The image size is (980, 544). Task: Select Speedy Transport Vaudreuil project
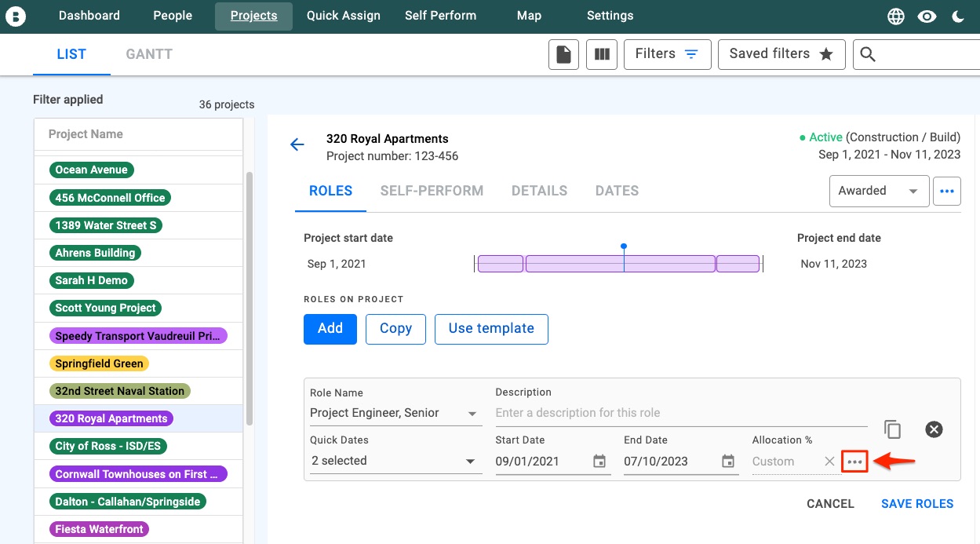tap(138, 336)
